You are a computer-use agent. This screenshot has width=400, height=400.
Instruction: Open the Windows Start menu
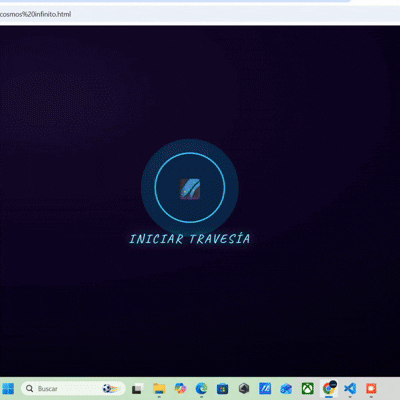click(8, 388)
